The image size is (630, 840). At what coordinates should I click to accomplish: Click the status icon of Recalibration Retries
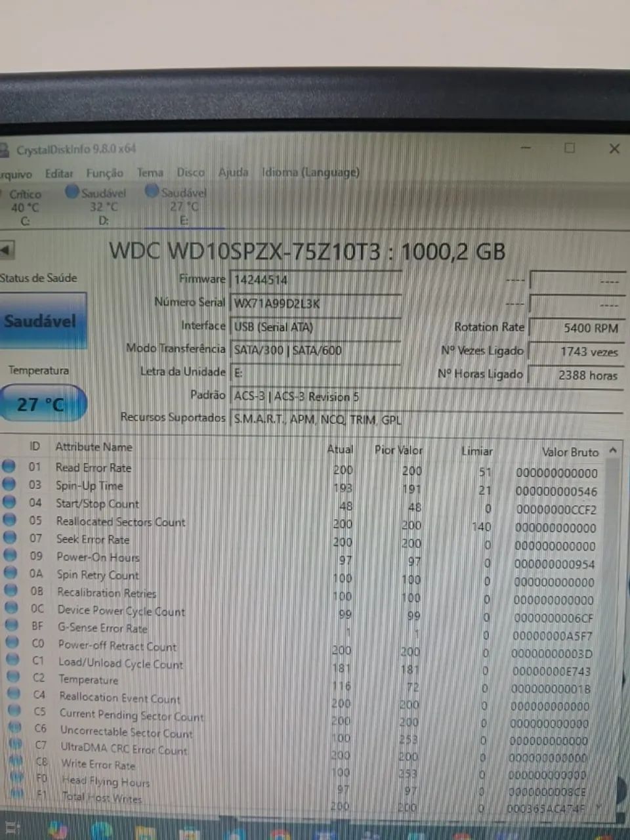pos(12,590)
